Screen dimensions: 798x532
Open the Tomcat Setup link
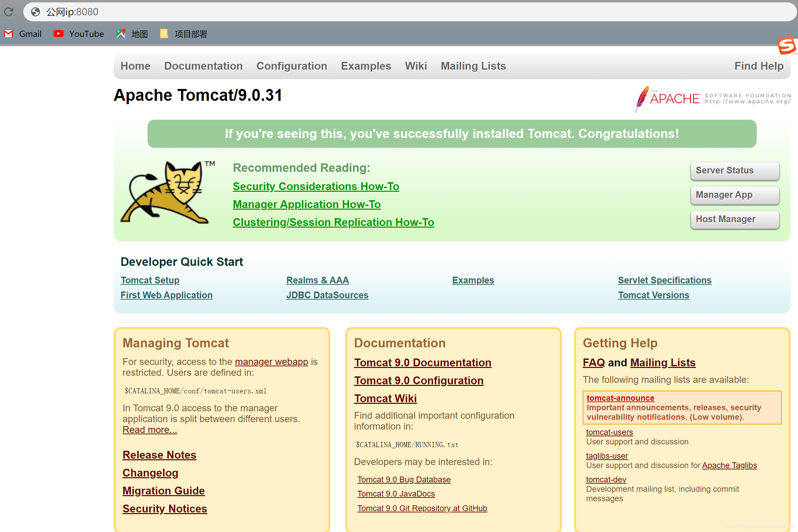click(x=150, y=280)
